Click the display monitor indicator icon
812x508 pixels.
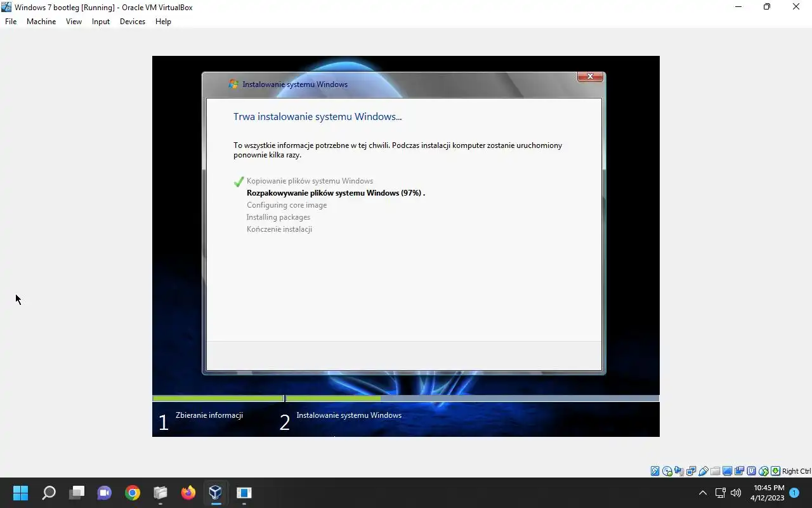(727, 471)
